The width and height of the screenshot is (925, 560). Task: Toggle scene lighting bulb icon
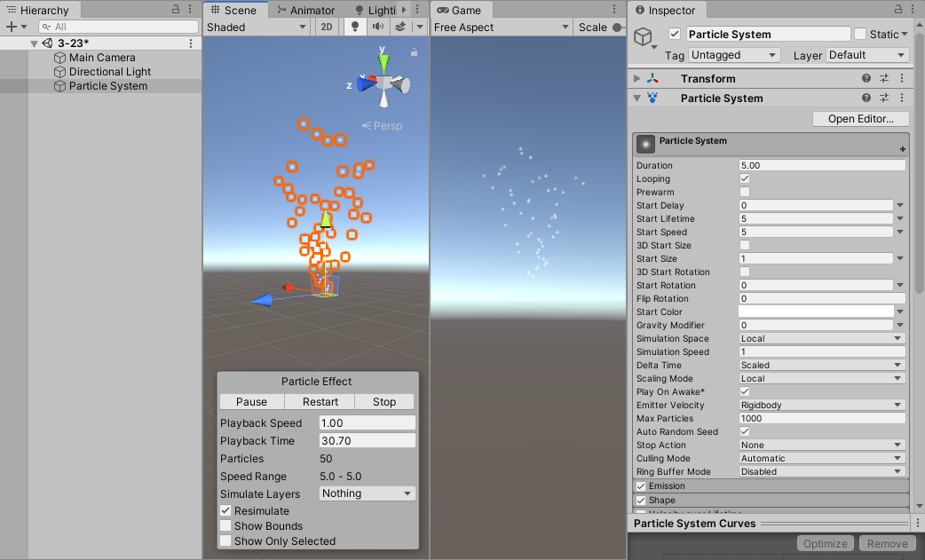click(354, 28)
